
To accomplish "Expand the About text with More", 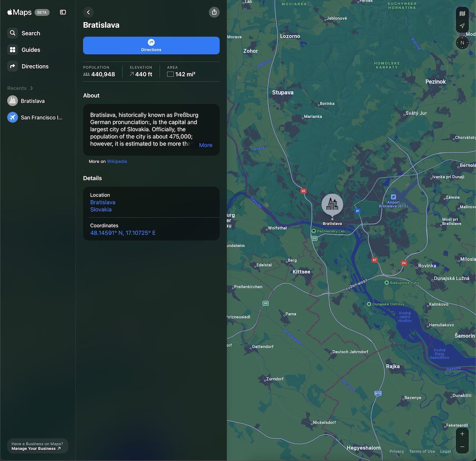I will click(x=205, y=145).
